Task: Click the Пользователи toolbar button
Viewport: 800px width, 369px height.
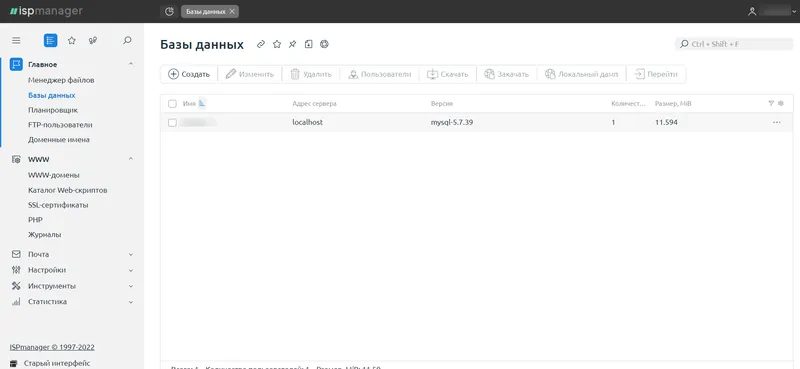Action: [379, 74]
